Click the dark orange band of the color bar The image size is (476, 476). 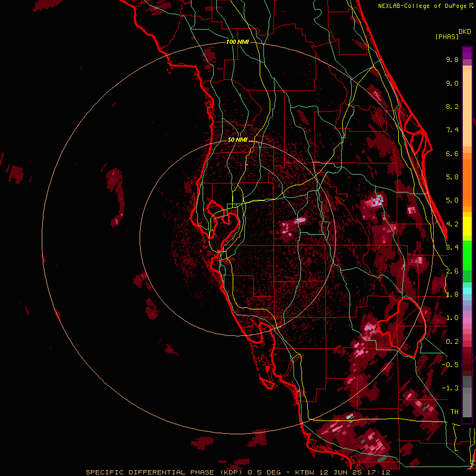point(467,182)
